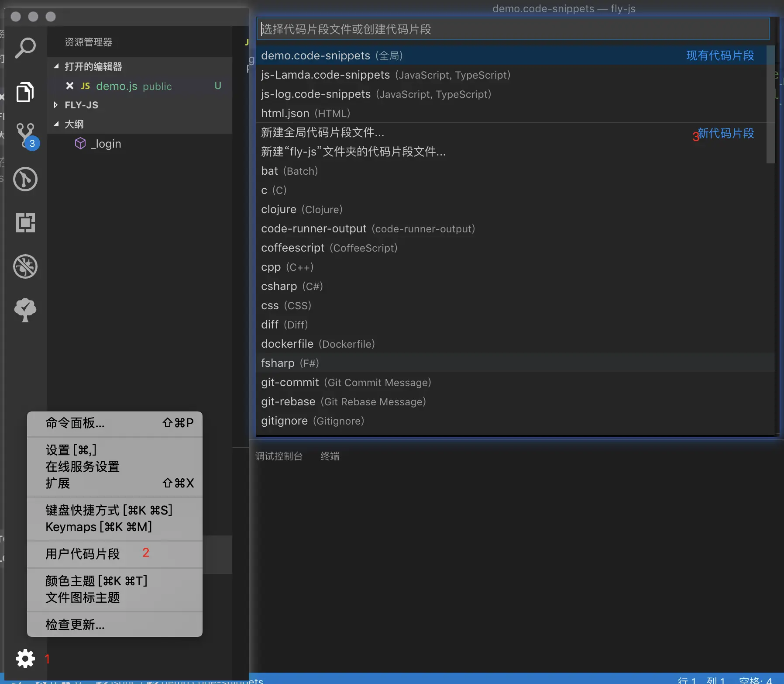Viewport: 784px width, 684px height.
Task: Select demo.code-snippets (全局) entry
Action: click(511, 55)
